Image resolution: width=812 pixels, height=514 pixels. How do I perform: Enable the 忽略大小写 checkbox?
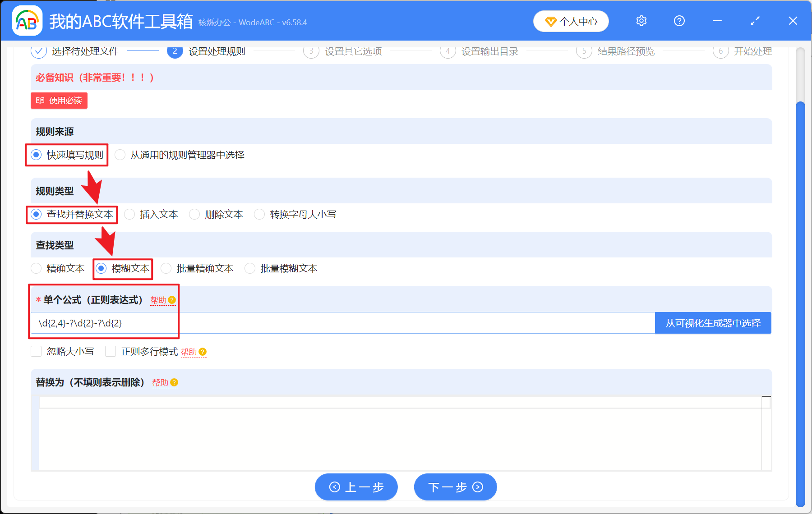[x=36, y=351]
